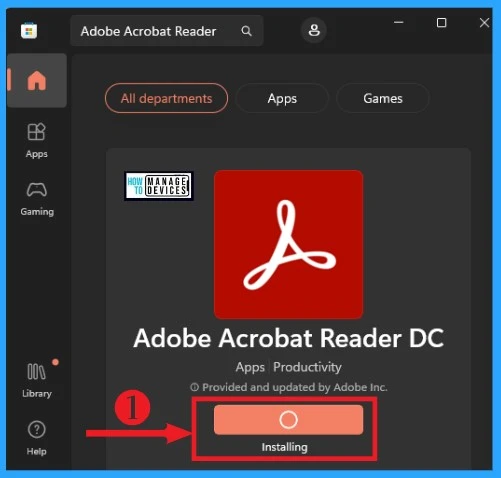The height and width of the screenshot is (478, 501).
Task: Open the user account profile icon
Action: pos(314,30)
